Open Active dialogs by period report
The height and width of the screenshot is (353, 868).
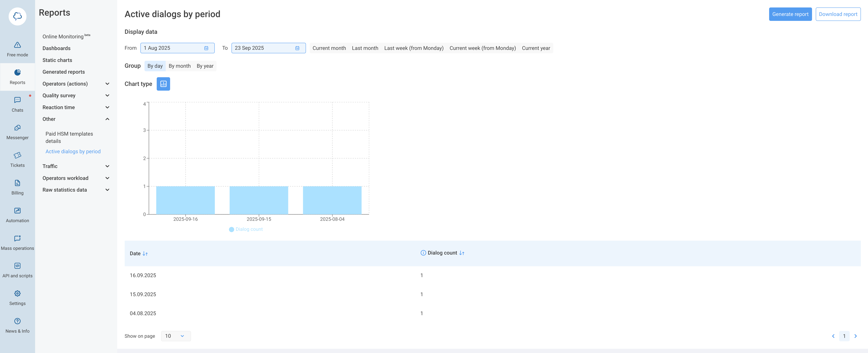pyautogui.click(x=73, y=152)
